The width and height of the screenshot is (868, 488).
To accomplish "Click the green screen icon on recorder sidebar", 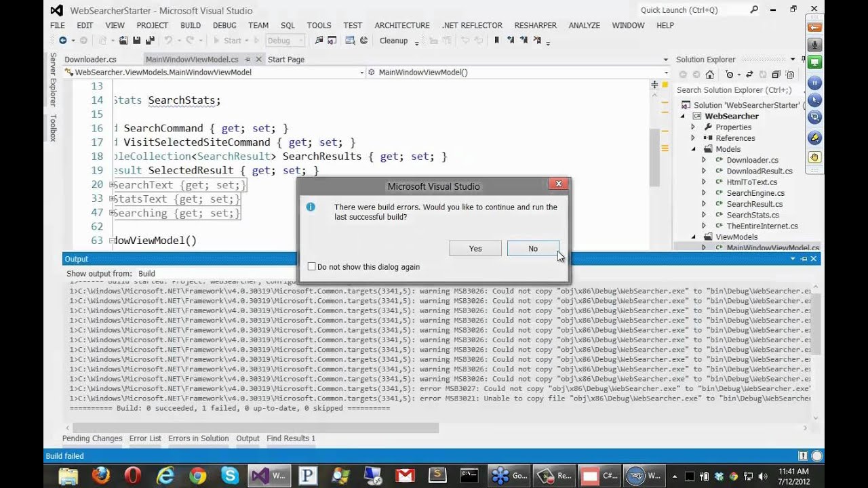I will pyautogui.click(x=814, y=62).
